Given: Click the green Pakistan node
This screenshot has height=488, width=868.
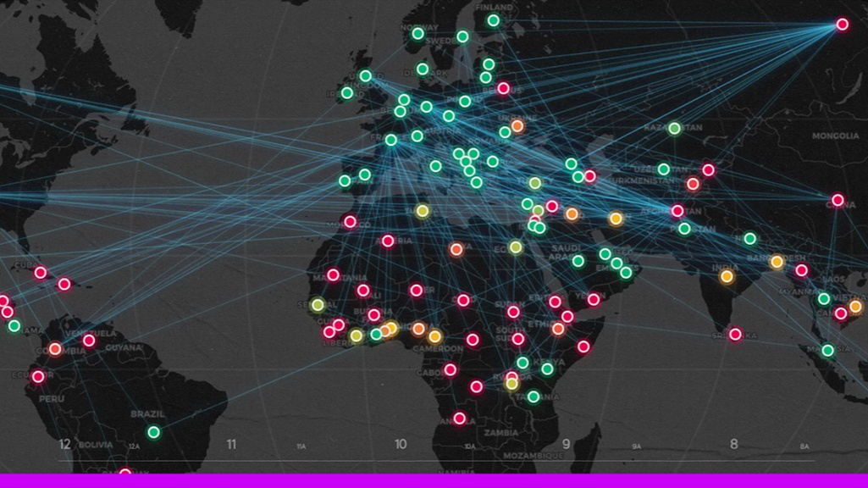Looking at the screenshot, I should [x=684, y=229].
